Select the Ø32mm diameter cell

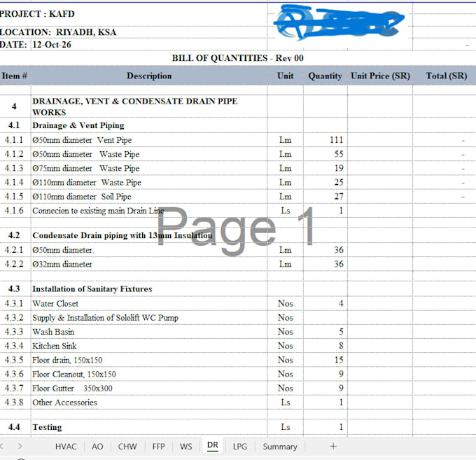click(149, 264)
